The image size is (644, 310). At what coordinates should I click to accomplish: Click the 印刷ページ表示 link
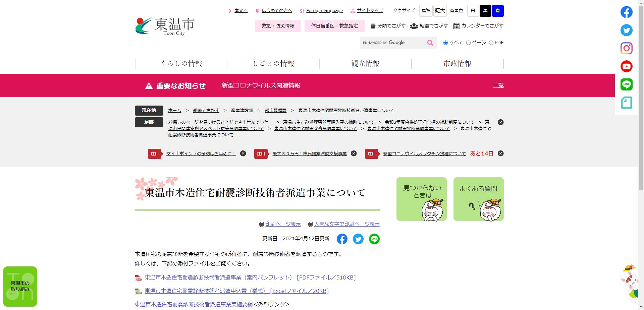pos(283,224)
